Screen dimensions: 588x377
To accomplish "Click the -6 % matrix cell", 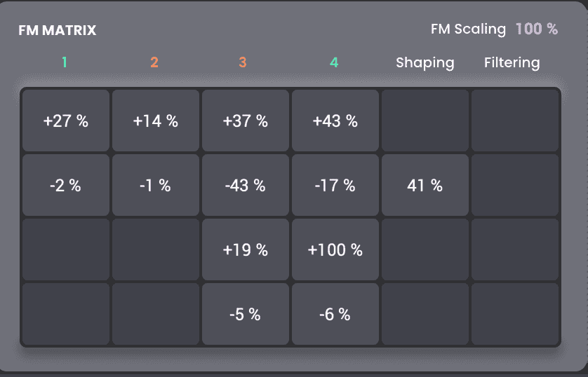I will 335,315.
